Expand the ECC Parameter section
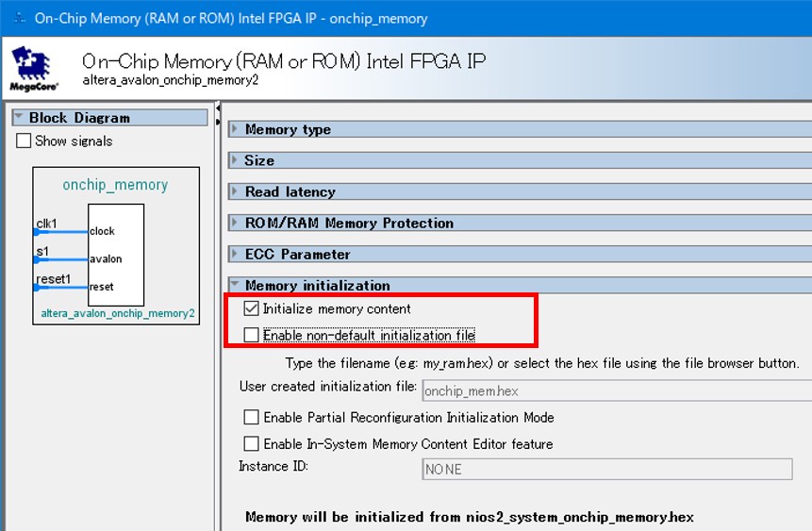The image size is (812, 531). coord(236,254)
